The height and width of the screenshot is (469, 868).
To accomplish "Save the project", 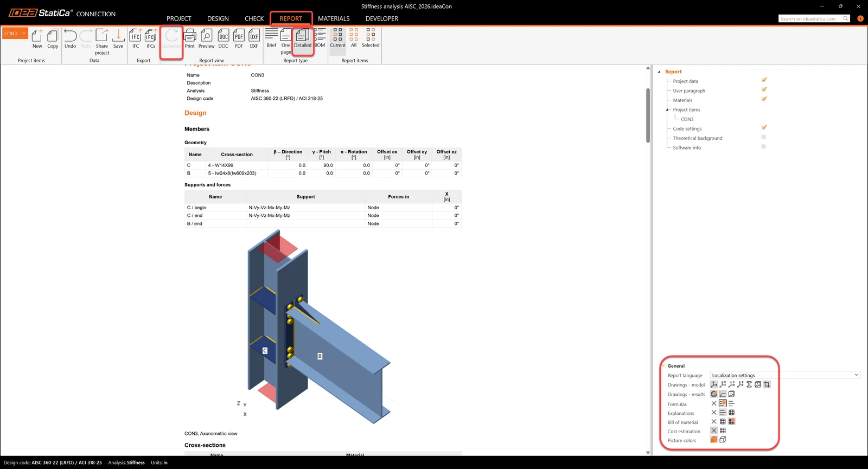I will click(x=118, y=39).
